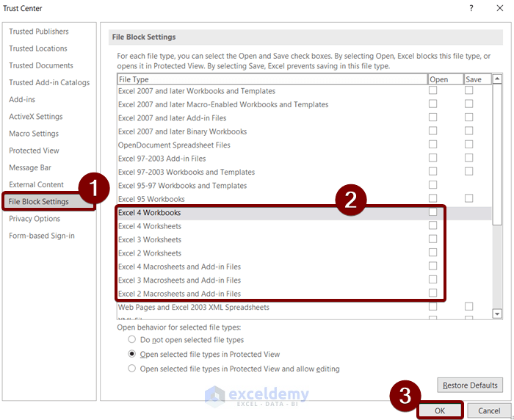514x420 pixels.
Task: Tick Save for Excel 2007 and later Workbooks and Templates
Action: (468, 90)
